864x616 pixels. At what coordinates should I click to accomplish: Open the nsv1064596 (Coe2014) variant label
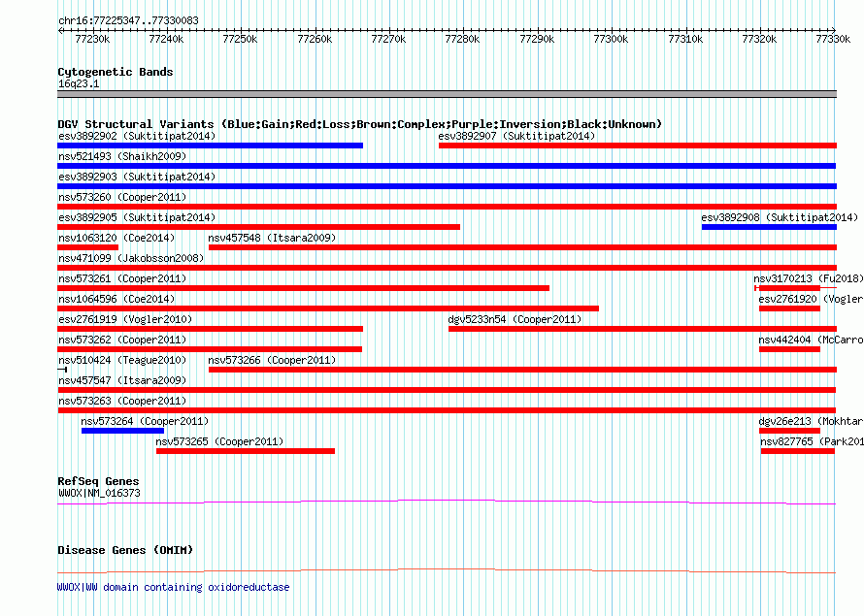click(x=116, y=299)
